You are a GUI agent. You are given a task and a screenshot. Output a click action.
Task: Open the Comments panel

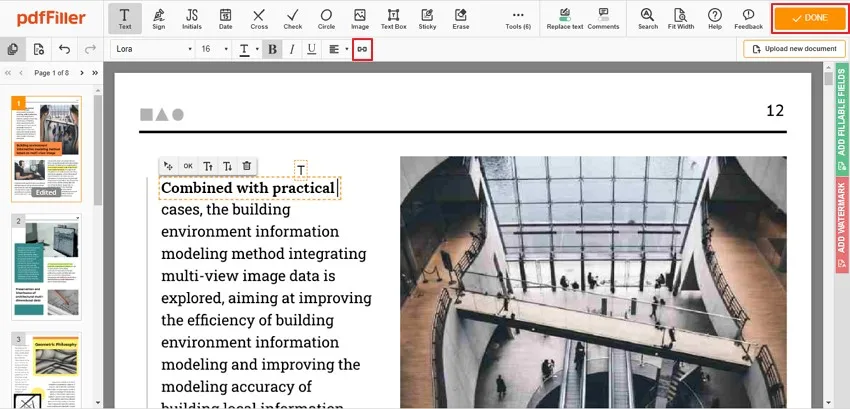click(603, 18)
